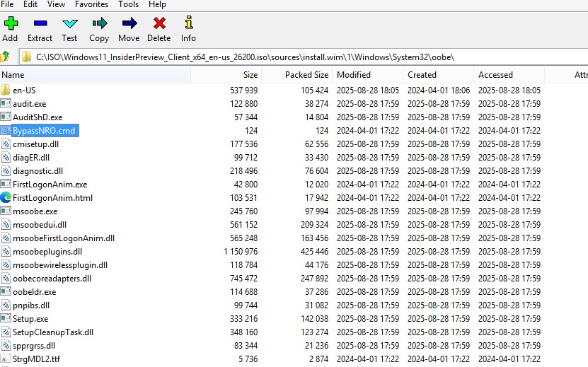This screenshot has height=367, width=588.
Task: Click the en-US folder icon
Action: 5,90
